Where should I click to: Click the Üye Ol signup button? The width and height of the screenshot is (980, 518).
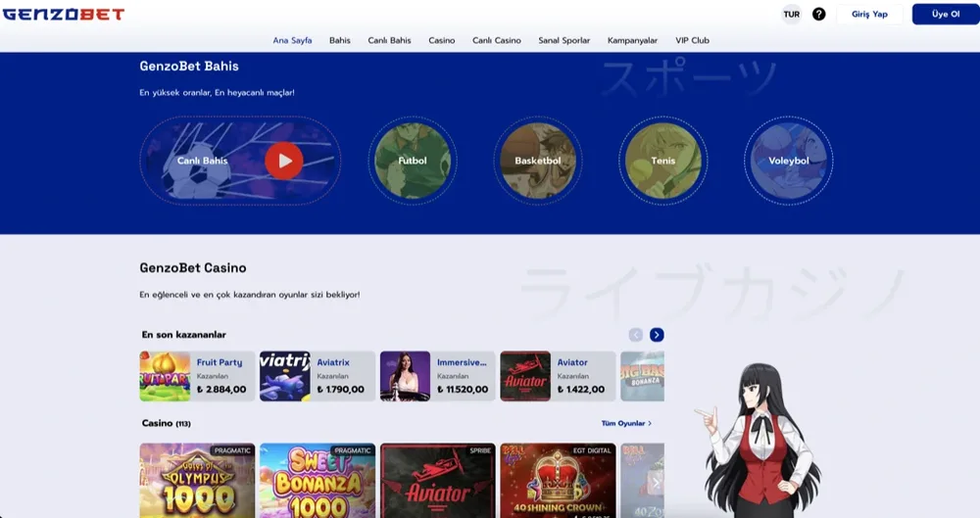pyautogui.click(x=946, y=14)
